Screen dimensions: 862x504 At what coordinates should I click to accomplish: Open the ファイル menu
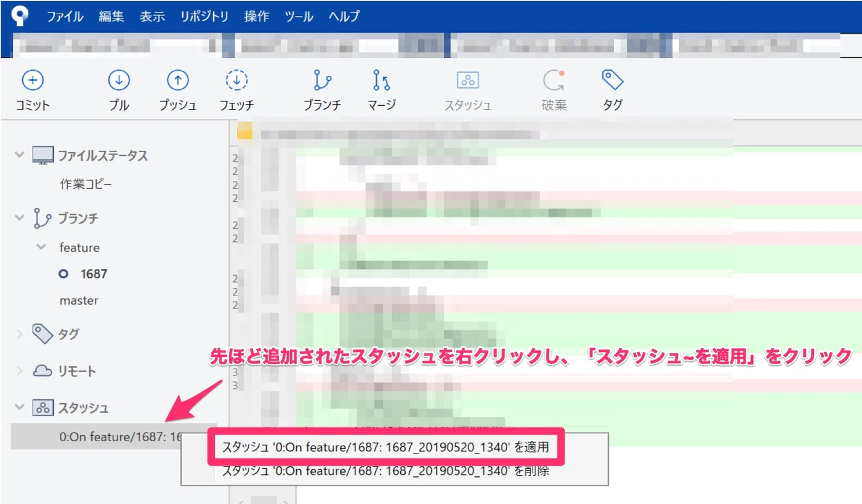point(65,17)
